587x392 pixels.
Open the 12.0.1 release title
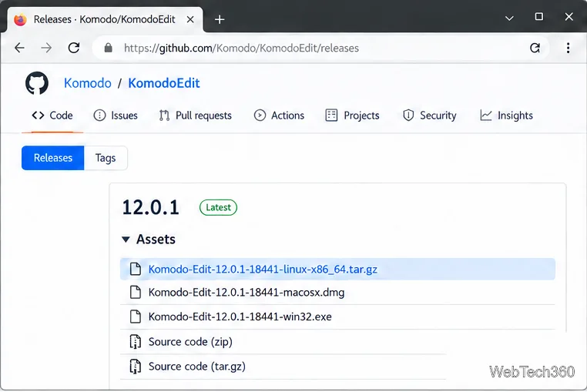point(151,207)
